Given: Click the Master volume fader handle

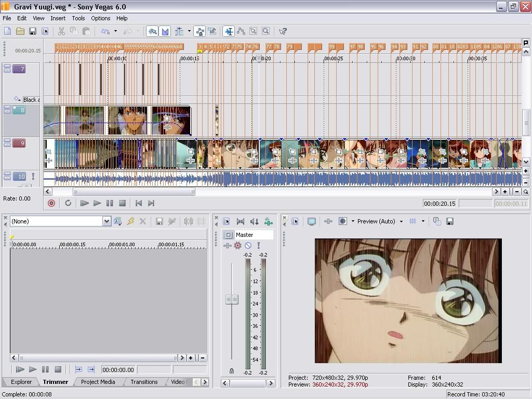Looking at the screenshot, I should [232, 299].
